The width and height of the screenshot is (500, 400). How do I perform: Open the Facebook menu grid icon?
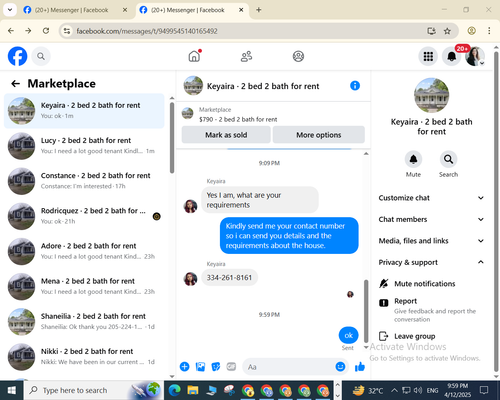(x=428, y=56)
